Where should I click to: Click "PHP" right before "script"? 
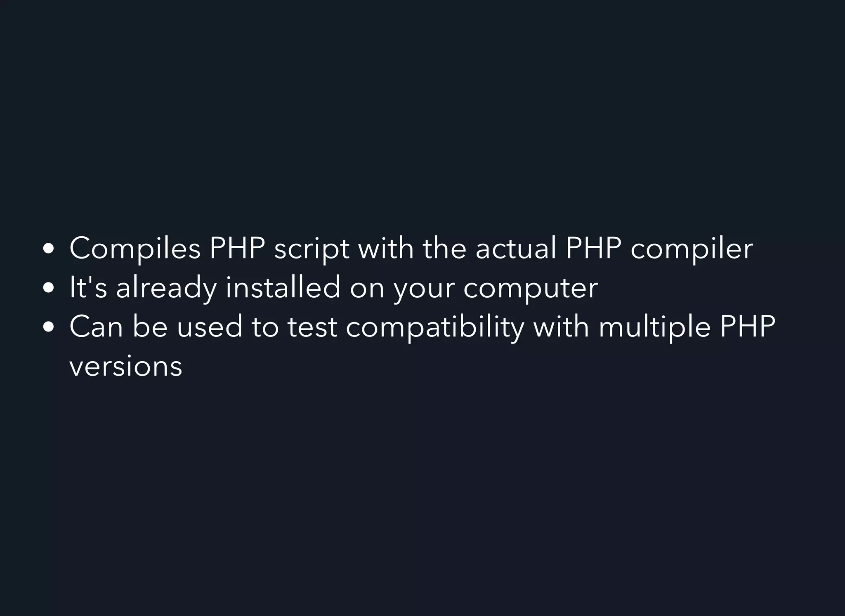237,248
